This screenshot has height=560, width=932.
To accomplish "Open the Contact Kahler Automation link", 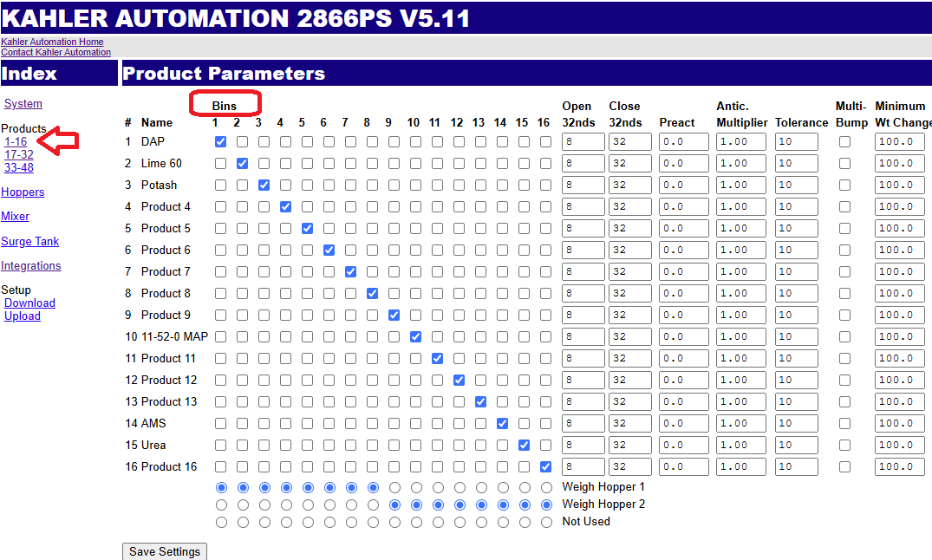I will click(x=55, y=52).
